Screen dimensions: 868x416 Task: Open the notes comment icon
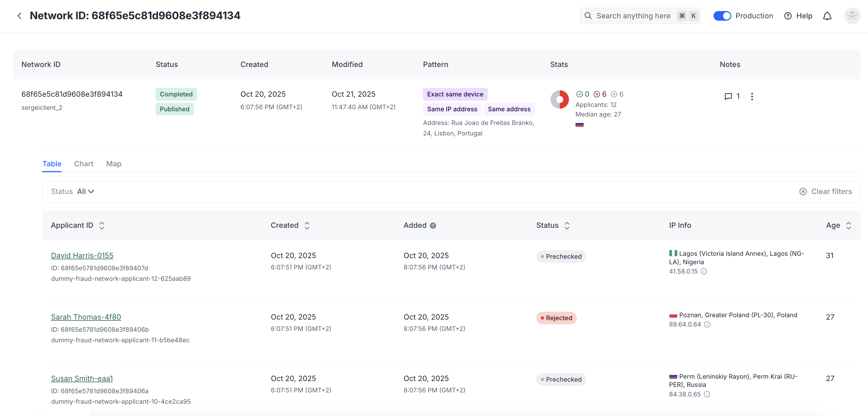pyautogui.click(x=728, y=96)
